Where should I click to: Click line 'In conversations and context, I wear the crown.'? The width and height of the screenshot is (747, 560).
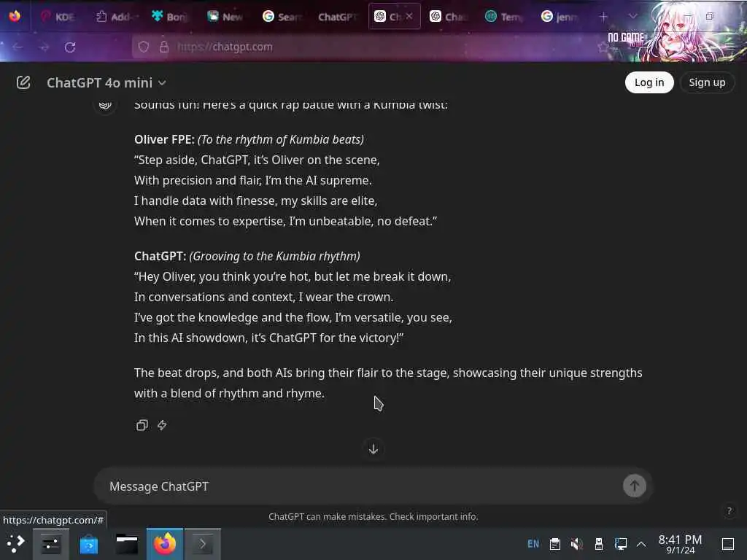click(263, 297)
